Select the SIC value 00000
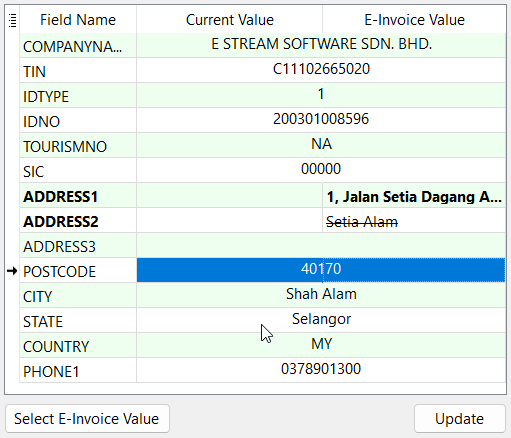511x438 pixels. [x=321, y=169]
